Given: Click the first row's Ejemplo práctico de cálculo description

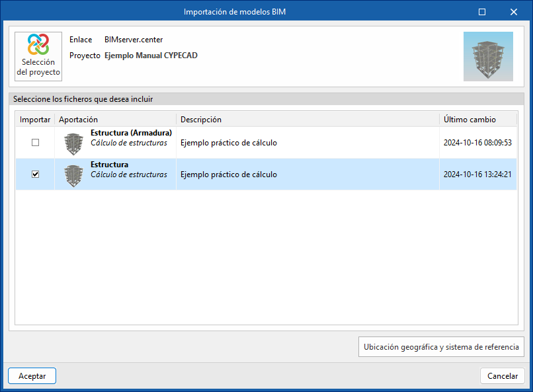Looking at the screenshot, I should point(229,143).
